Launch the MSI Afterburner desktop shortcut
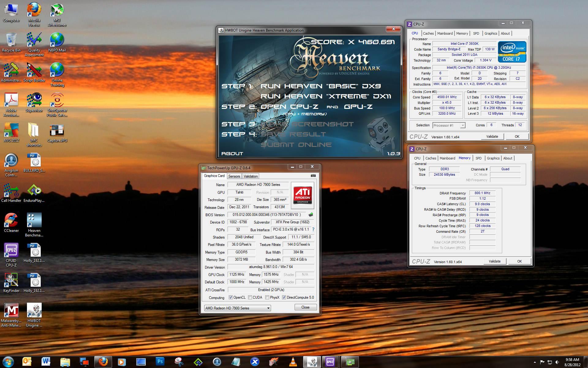Image resolution: width=588 pixels, height=368 pixels. click(57, 15)
